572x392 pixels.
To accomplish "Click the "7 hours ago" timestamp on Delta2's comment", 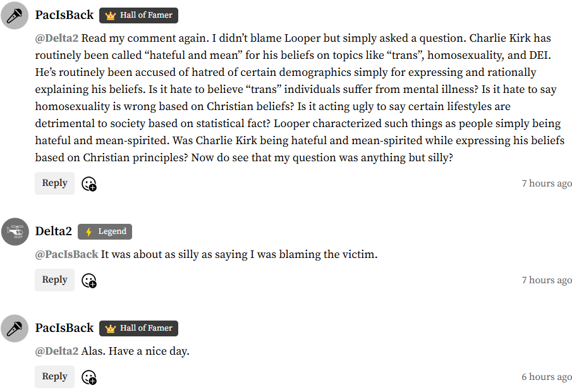I will pos(547,280).
